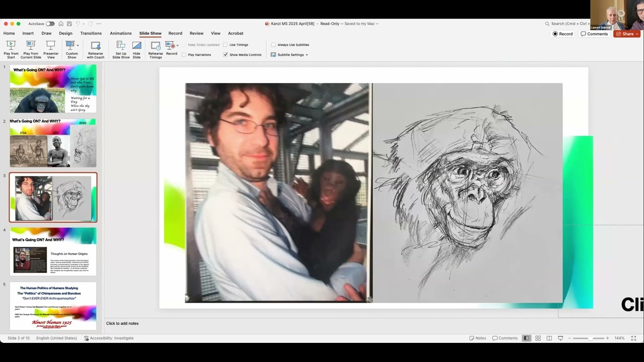644x362 pixels.
Task: Click the Play from Start icon
Action: click(11, 45)
